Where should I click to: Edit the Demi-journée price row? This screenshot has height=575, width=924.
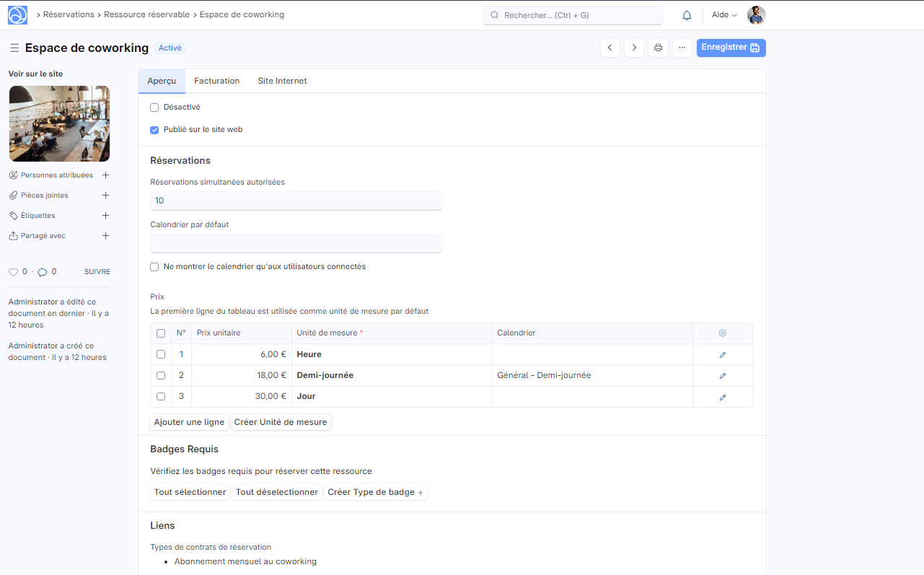point(722,376)
